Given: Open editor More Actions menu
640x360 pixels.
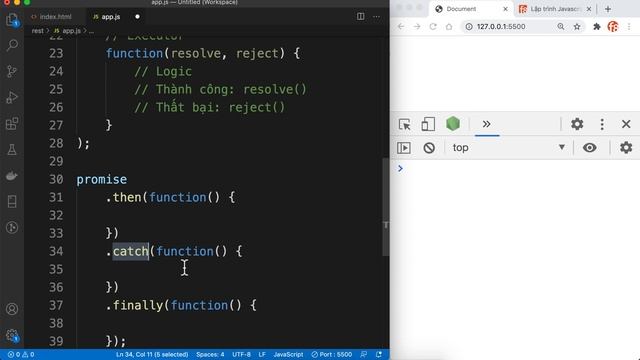Looking at the screenshot, I should pyautogui.click(x=376, y=16).
